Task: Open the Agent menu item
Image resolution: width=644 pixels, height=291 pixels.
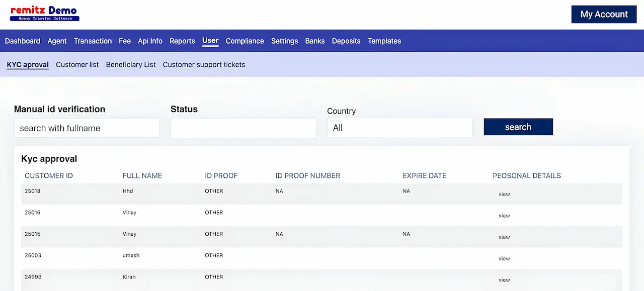Action: pyautogui.click(x=57, y=41)
